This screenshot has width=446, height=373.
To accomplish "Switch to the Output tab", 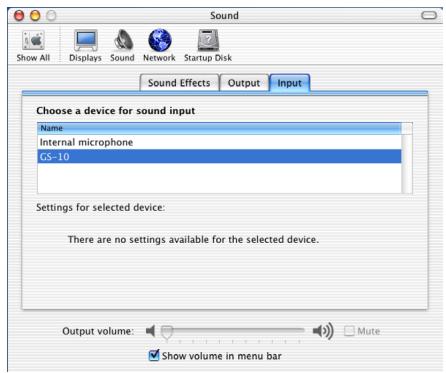I will click(x=244, y=83).
